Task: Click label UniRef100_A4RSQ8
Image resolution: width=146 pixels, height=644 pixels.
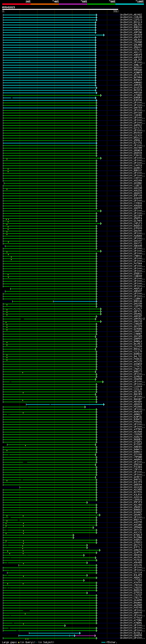Action: pyautogui.click(x=131, y=93)
